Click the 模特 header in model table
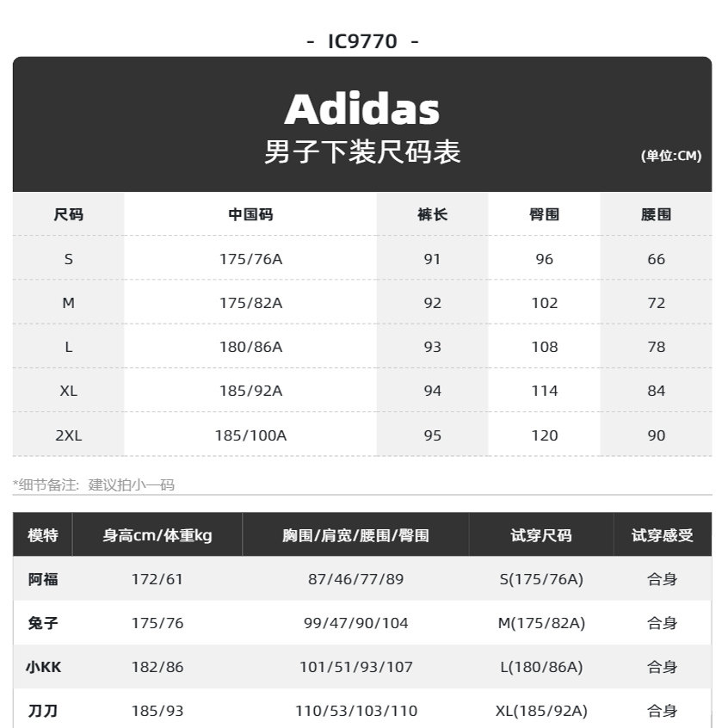The height and width of the screenshot is (728, 728). (43, 535)
